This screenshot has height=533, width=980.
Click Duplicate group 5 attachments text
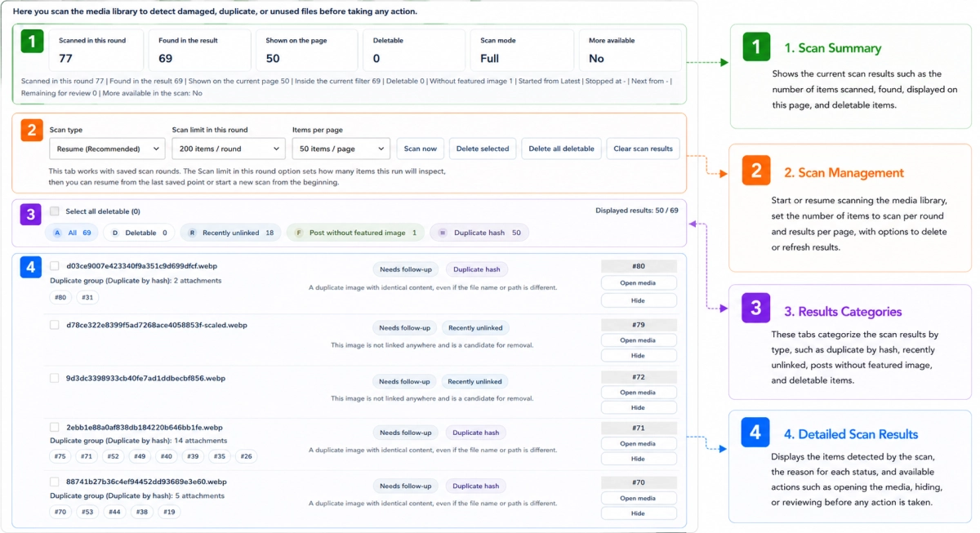click(x=137, y=495)
